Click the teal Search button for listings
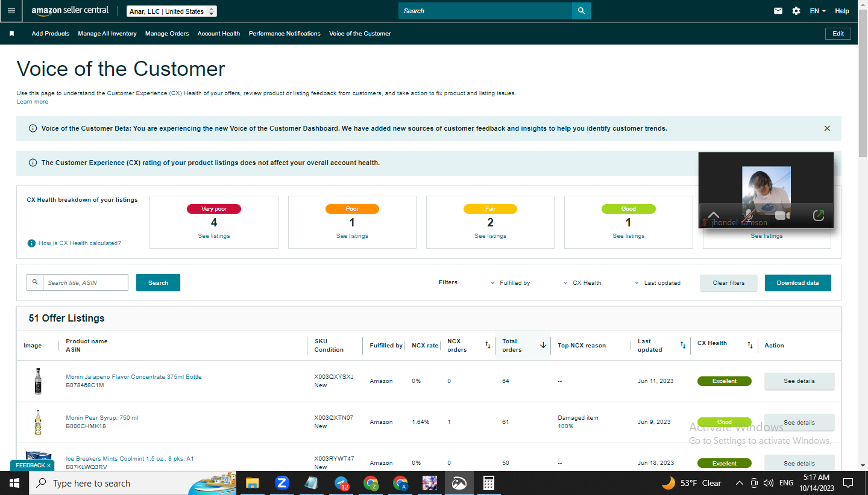Viewport: 868px width, 495px height. point(158,282)
